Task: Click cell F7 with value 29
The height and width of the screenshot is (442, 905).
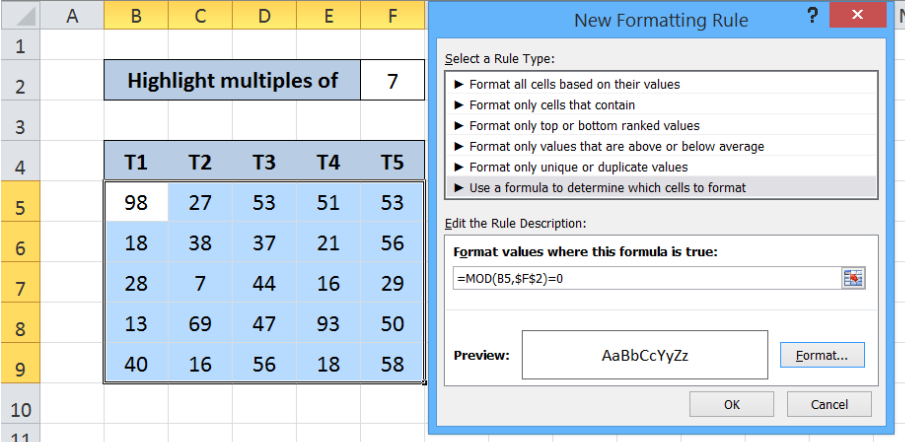Action: coord(392,282)
